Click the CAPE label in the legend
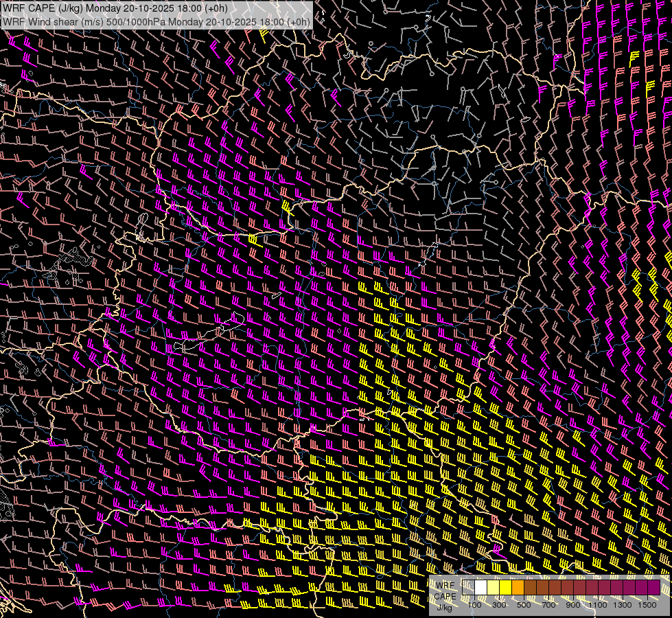The image size is (672, 618). point(445,597)
